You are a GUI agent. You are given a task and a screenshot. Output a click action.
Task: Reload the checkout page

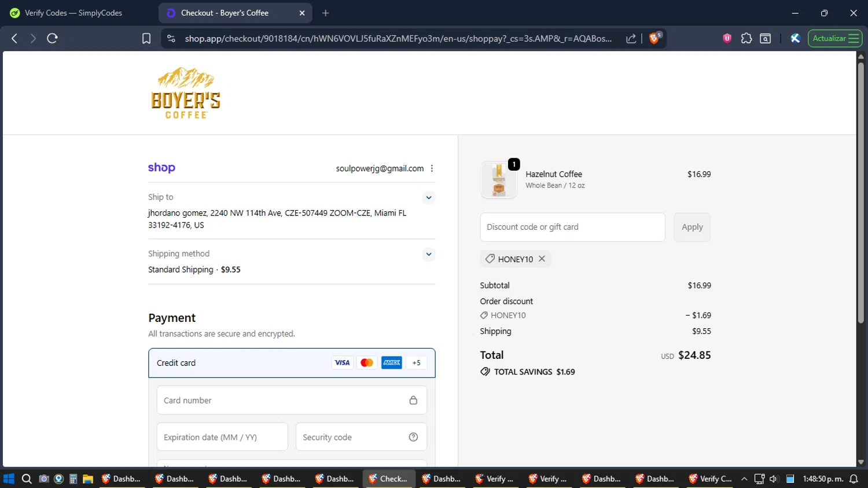click(52, 38)
